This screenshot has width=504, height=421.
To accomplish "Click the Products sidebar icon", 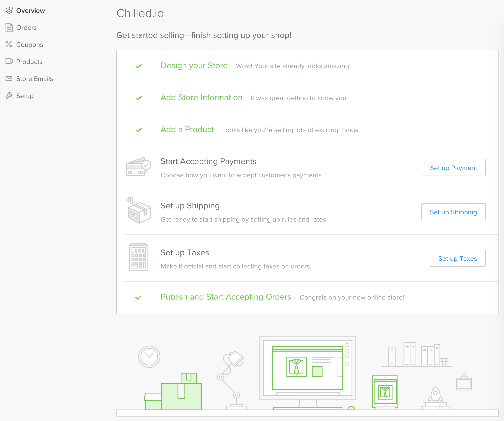I will 9,61.
